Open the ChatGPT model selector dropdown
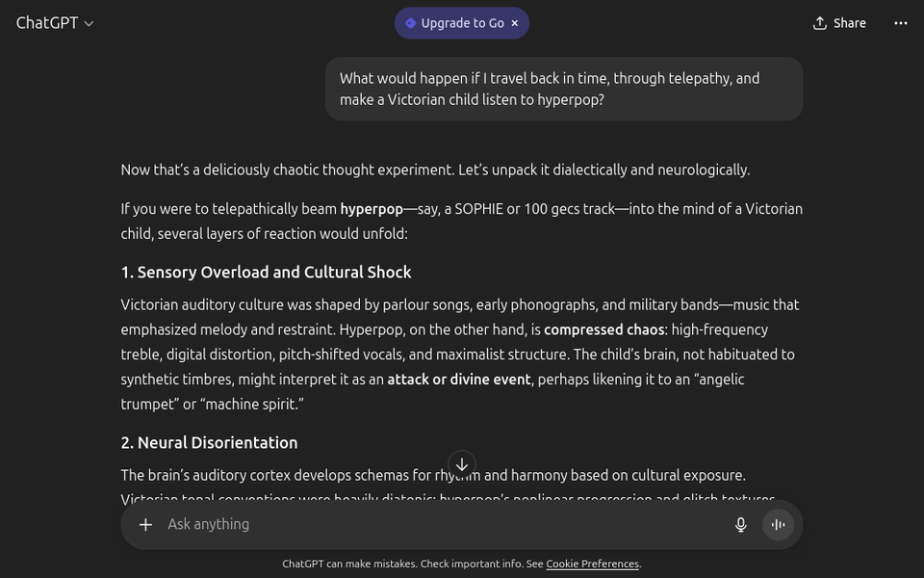924x578 pixels. (x=55, y=23)
